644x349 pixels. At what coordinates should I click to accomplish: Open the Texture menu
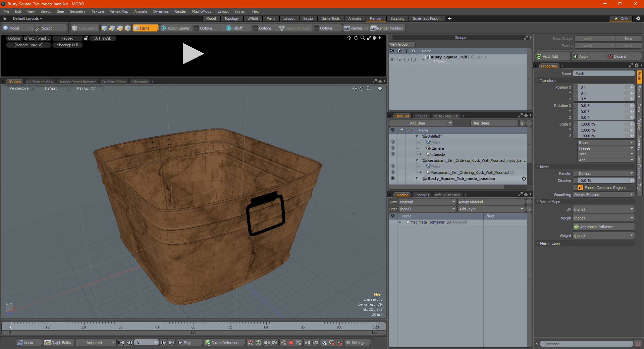pos(98,11)
